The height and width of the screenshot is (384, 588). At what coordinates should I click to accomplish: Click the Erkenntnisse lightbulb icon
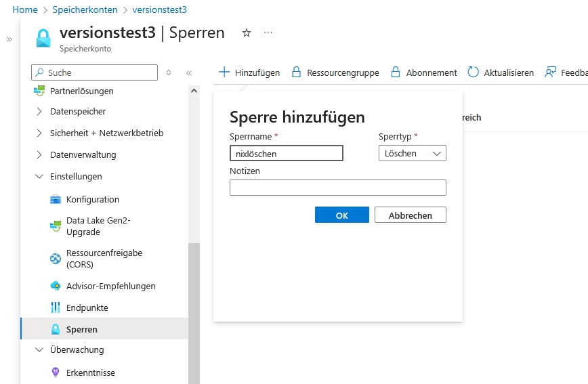point(56,372)
